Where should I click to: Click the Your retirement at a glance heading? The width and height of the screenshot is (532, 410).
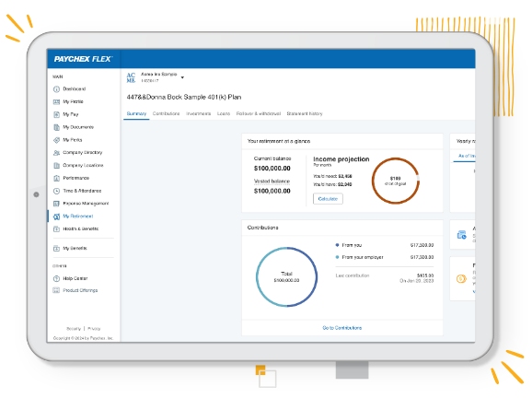(279, 141)
